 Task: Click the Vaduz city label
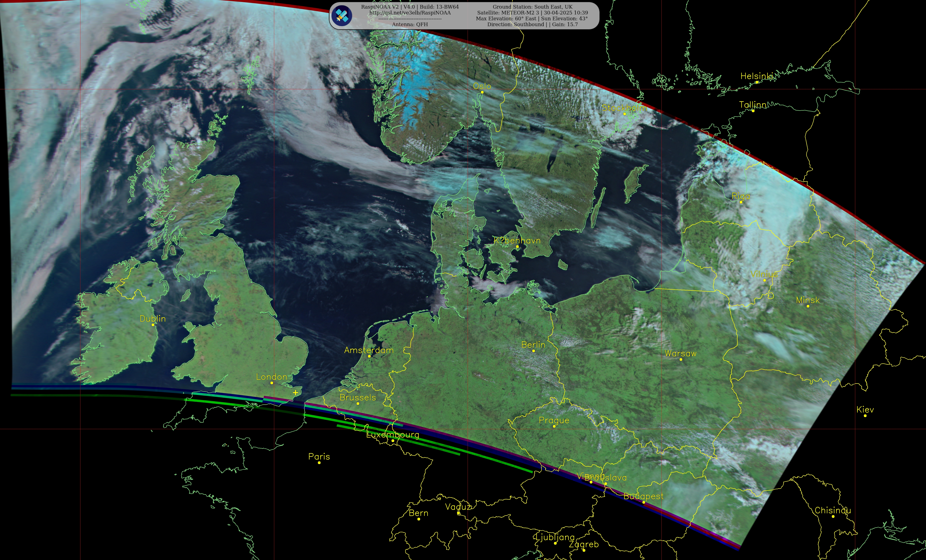tap(458, 507)
